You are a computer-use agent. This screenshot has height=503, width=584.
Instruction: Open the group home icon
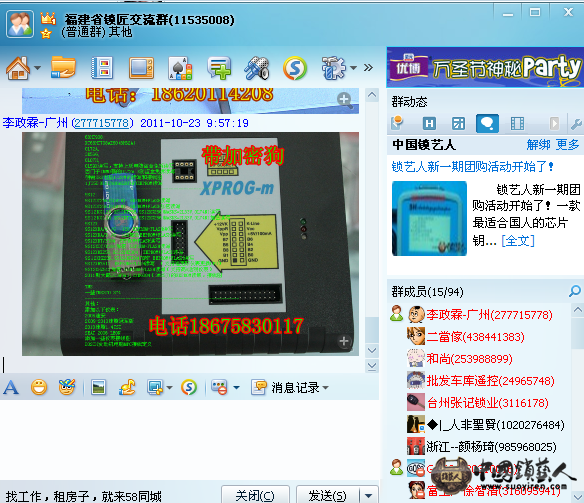click(18, 68)
